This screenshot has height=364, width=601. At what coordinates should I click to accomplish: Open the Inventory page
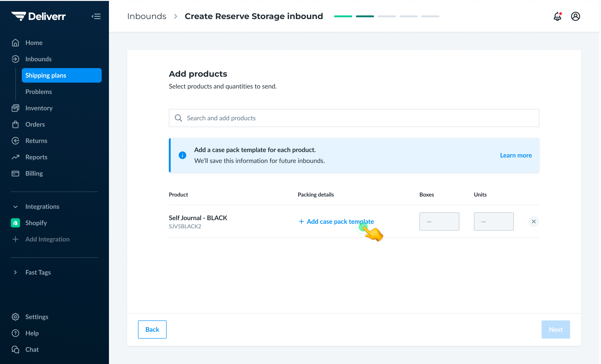(39, 108)
